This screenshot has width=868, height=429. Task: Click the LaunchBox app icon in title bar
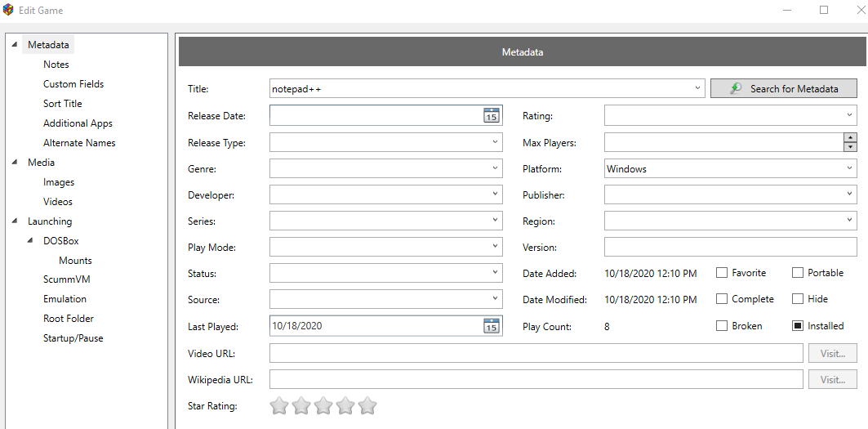click(x=8, y=10)
